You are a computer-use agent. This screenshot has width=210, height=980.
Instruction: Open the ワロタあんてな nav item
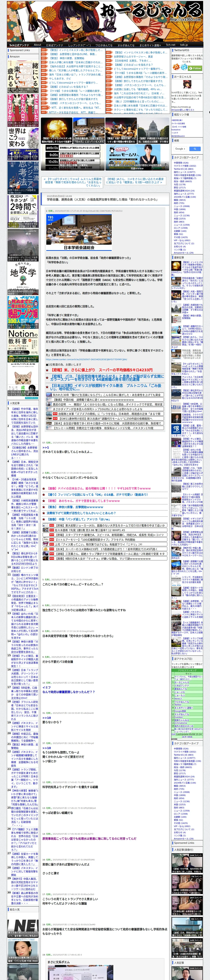104,45
